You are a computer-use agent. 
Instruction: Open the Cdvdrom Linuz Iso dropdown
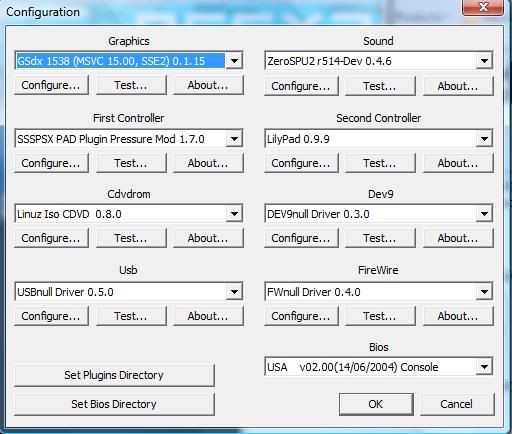(x=234, y=214)
